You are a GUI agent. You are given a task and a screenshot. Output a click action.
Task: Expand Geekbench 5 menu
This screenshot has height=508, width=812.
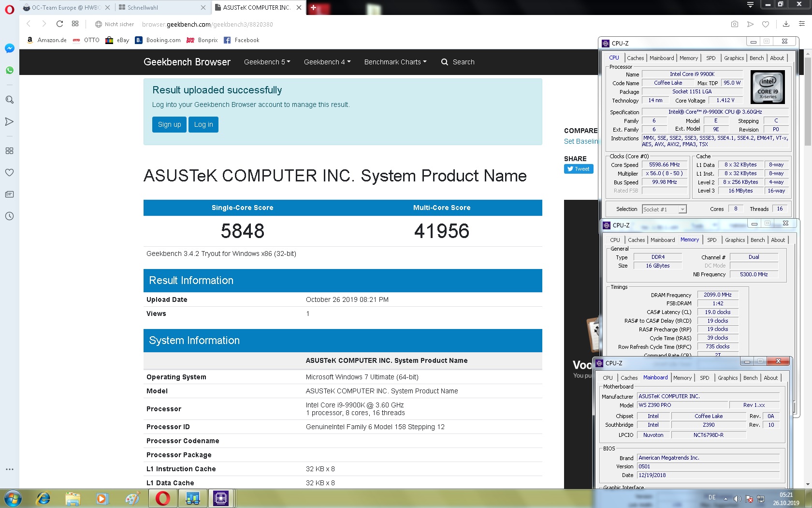point(267,62)
